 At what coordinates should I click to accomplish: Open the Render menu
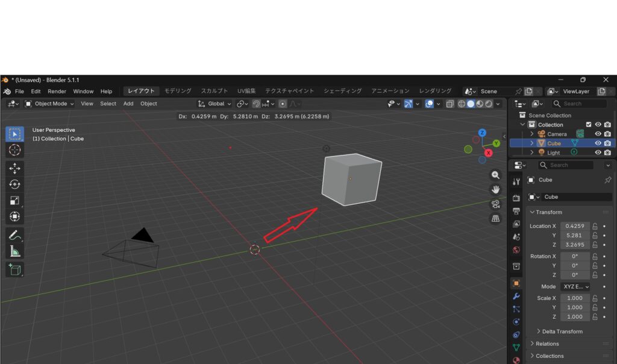click(57, 92)
